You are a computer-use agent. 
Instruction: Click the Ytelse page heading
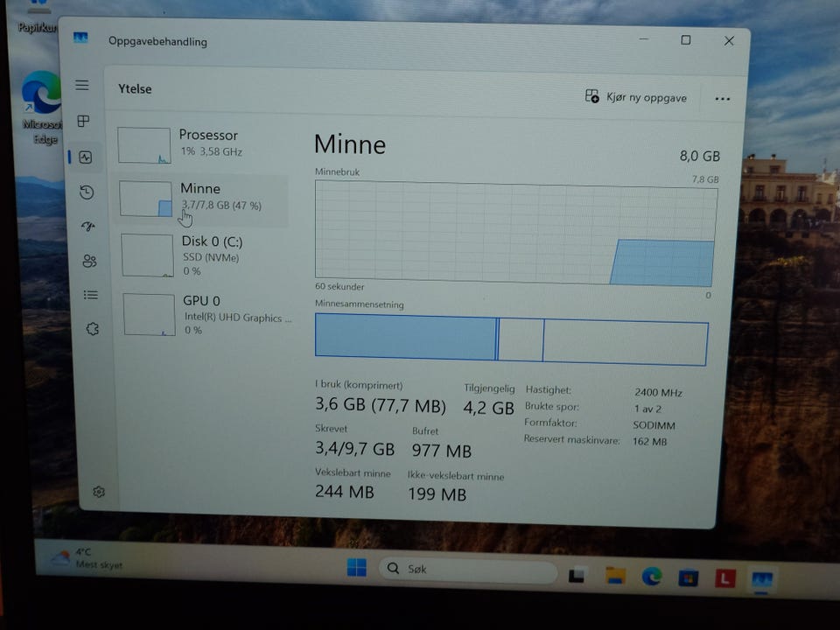(x=135, y=89)
